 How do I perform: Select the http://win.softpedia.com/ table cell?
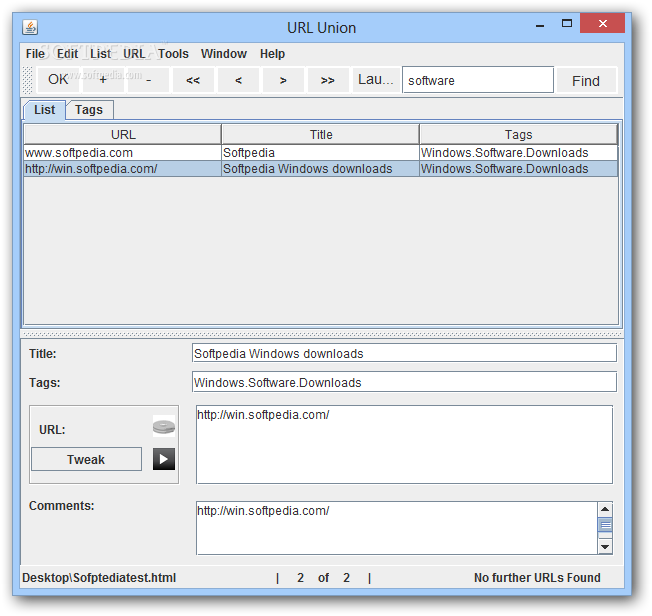(122, 168)
